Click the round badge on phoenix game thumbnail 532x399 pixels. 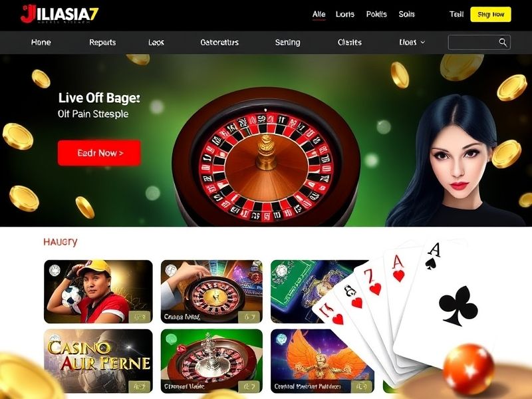point(281,338)
